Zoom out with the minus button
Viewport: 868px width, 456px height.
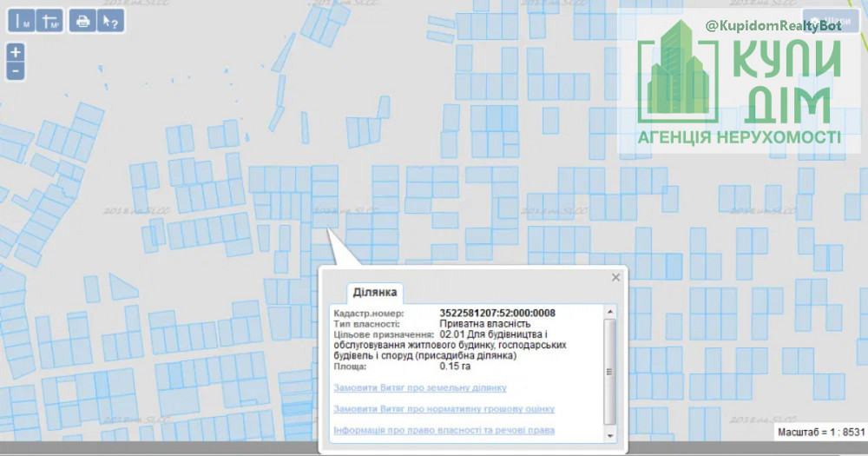16,70
